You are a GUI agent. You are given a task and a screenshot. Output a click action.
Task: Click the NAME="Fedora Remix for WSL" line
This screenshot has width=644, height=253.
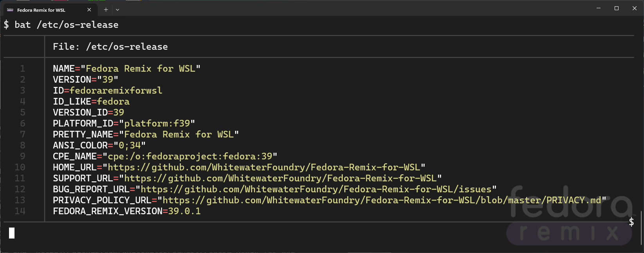point(127,69)
